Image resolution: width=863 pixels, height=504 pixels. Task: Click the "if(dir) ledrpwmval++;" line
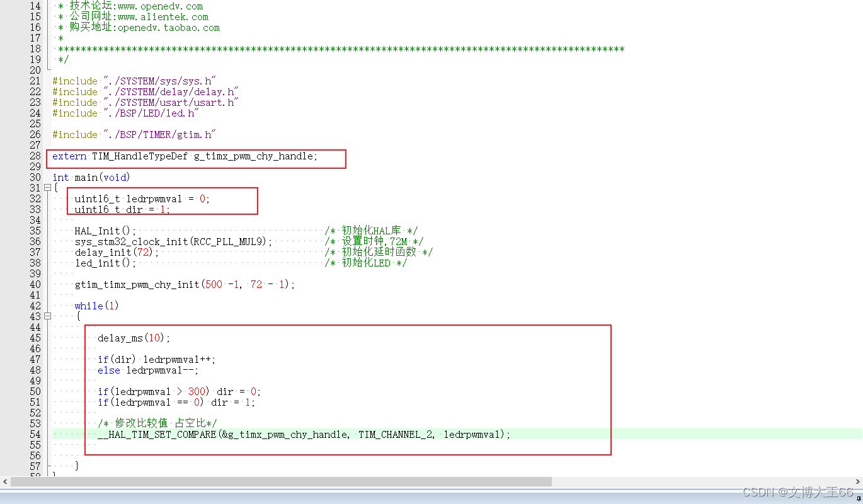156,359
